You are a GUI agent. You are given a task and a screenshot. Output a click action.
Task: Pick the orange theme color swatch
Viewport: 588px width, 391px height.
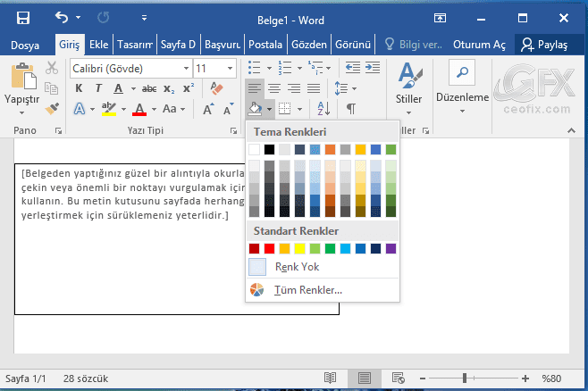[330, 149]
